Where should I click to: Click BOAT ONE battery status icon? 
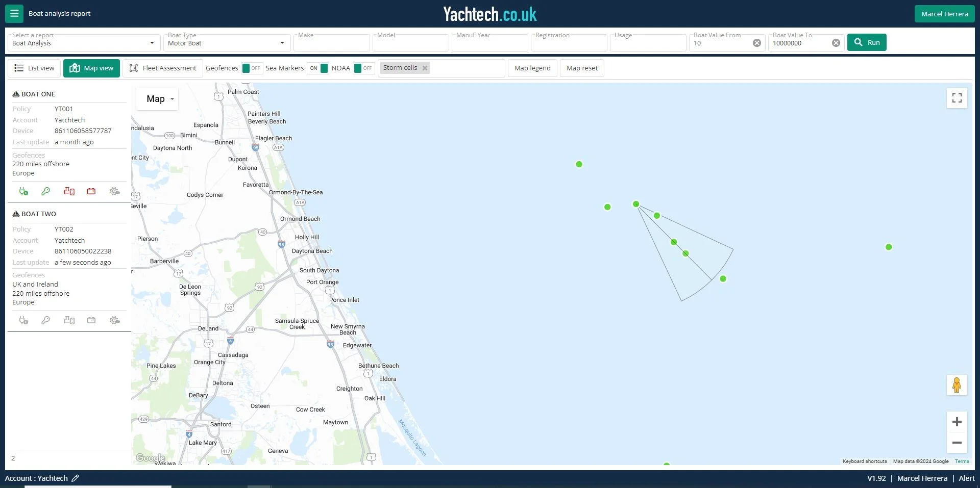(91, 191)
